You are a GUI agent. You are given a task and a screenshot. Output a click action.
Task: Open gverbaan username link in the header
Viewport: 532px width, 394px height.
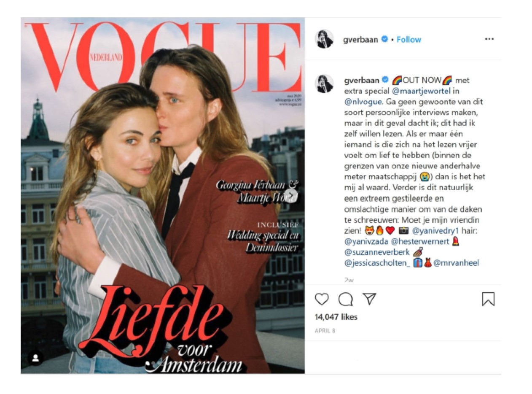362,39
